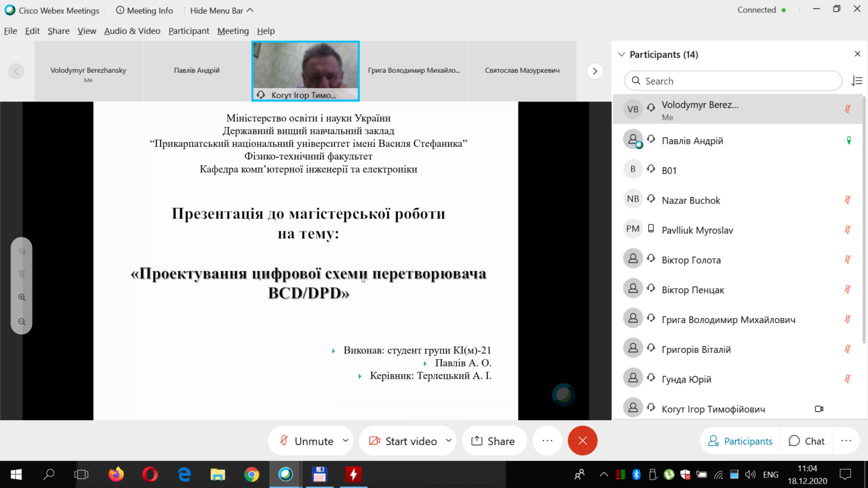This screenshot has height=488, width=868.
Task: Toggle mute icon for Nazar Buchok
Action: point(848,200)
